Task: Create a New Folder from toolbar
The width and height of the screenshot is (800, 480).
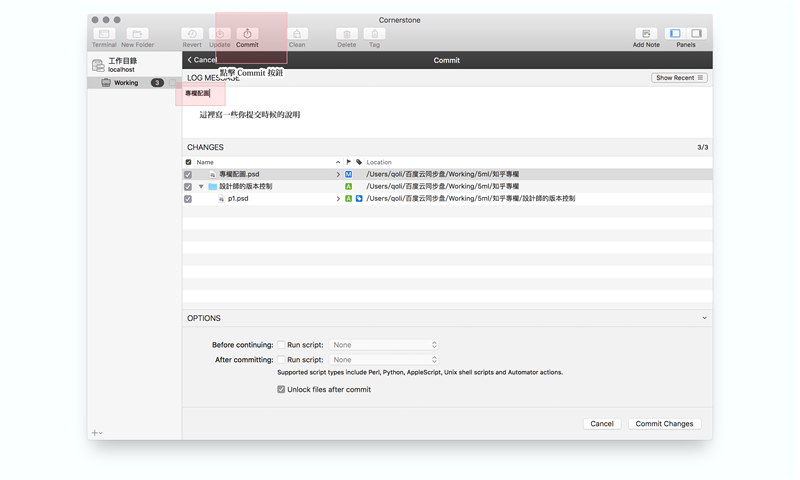Action: point(138,34)
